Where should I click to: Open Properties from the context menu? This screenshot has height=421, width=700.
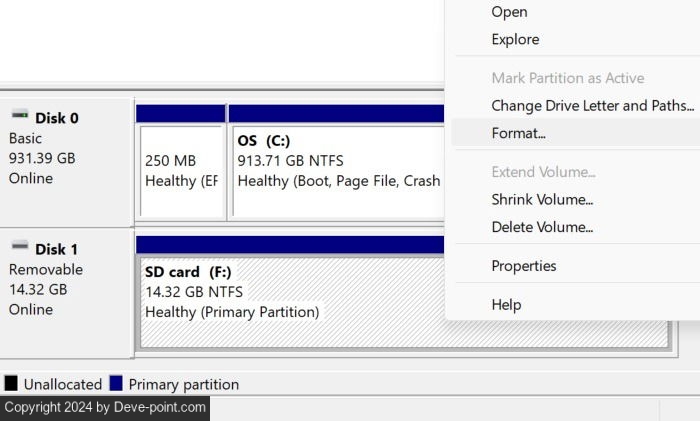[523, 266]
